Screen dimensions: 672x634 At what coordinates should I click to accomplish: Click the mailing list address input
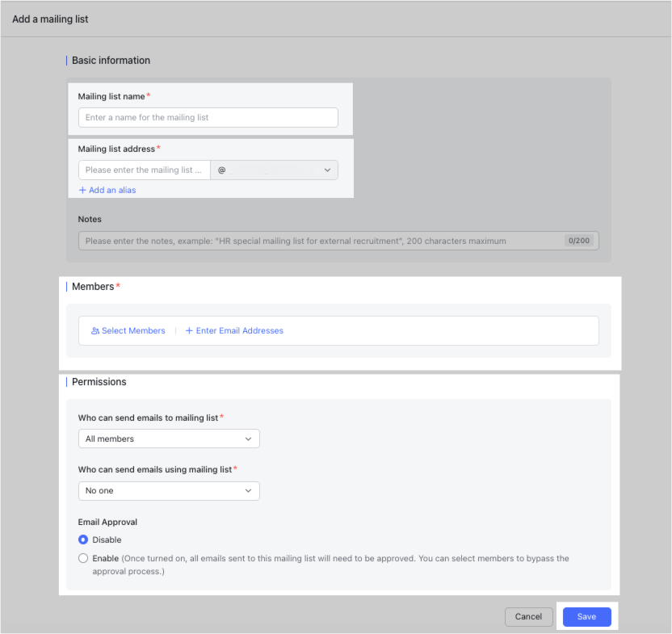pyautogui.click(x=144, y=170)
